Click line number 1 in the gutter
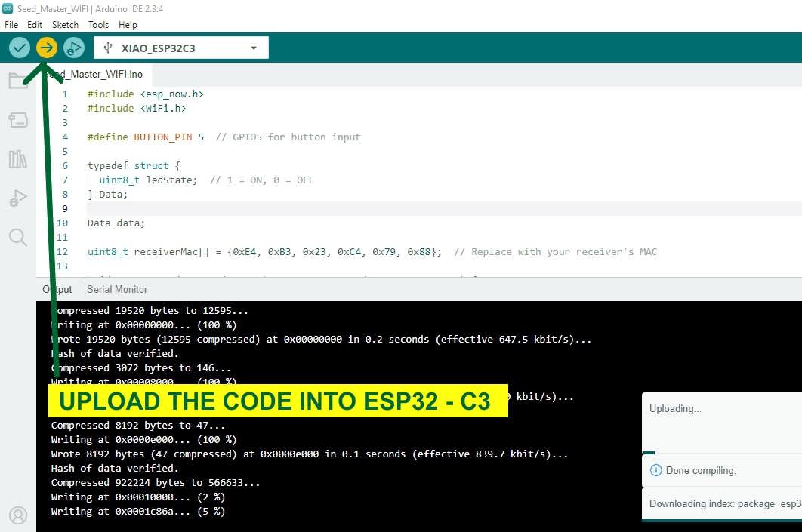The height and width of the screenshot is (532, 802). pyautogui.click(x=65, y=94)
